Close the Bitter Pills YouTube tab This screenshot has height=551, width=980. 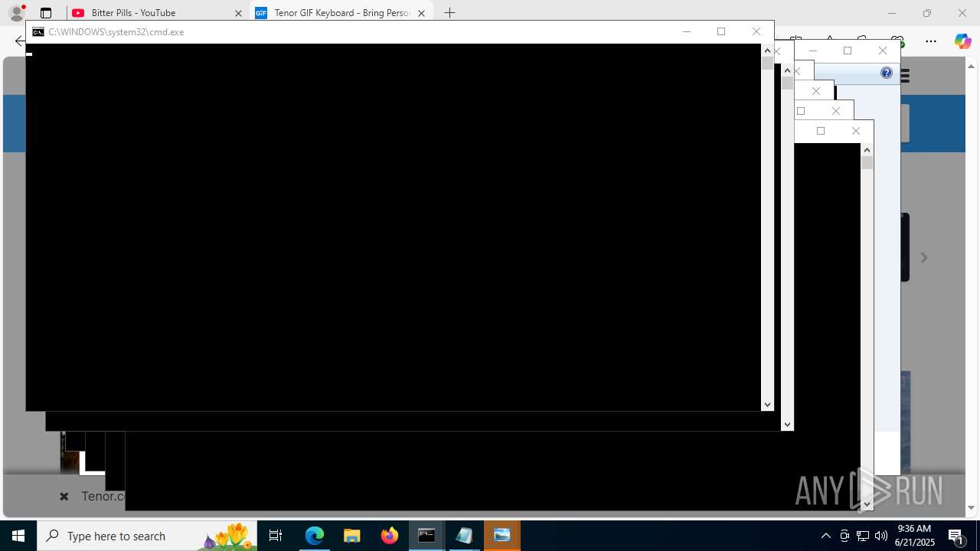point(238,13)
